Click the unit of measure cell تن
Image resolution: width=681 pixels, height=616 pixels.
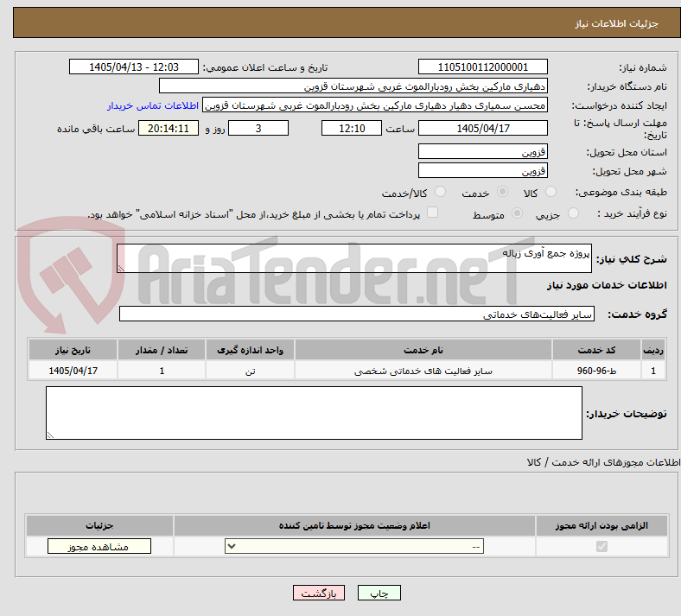click(x=250, y=371)
